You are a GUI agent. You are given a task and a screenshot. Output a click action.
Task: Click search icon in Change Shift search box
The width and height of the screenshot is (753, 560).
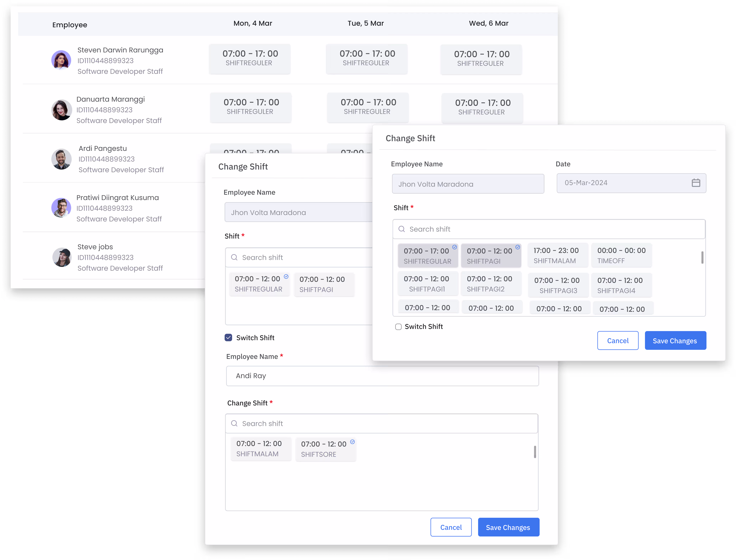point(234,423)
